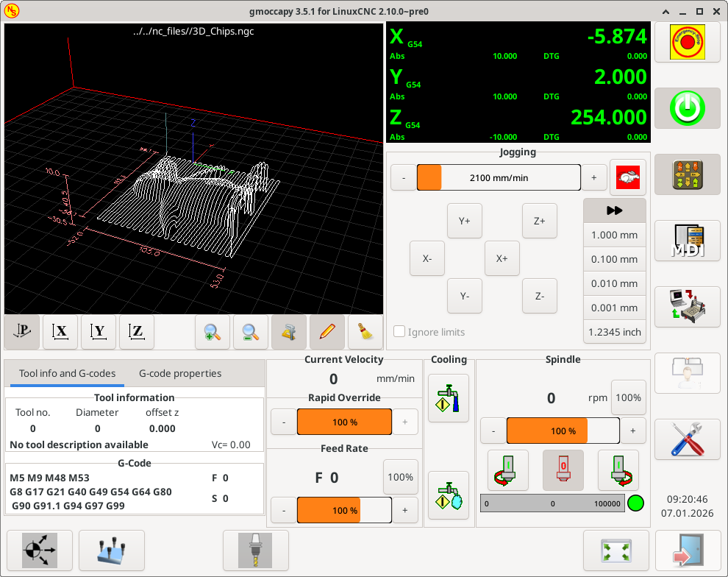Open the settings with the tools icon
Viewport: 728px width, 577px height.
[x=688, y=439]
